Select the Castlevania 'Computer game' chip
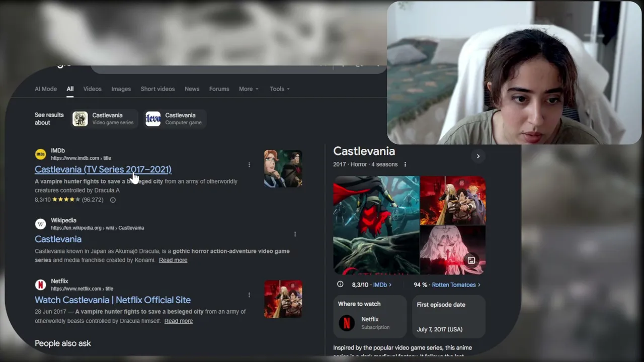 176,119
